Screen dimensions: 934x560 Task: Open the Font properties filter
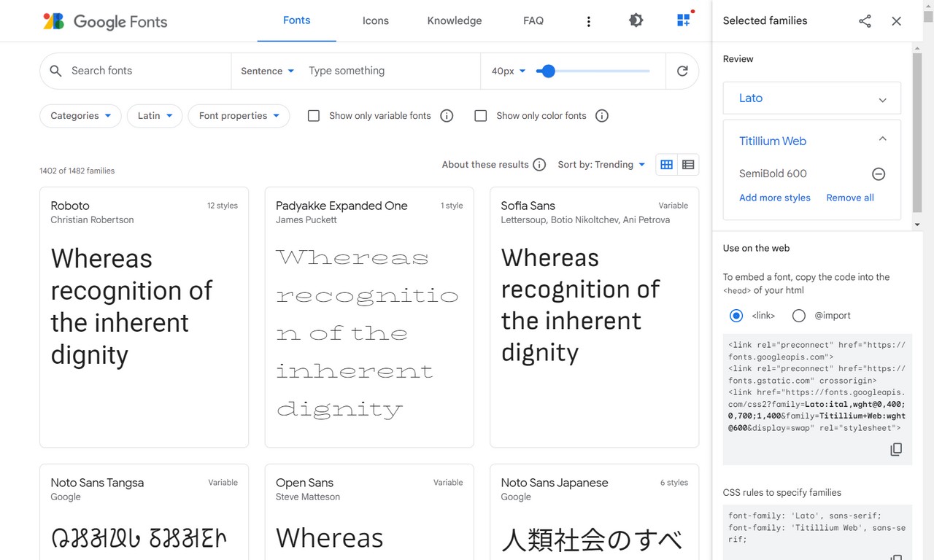pyautogui.click(x=239, y=116)
